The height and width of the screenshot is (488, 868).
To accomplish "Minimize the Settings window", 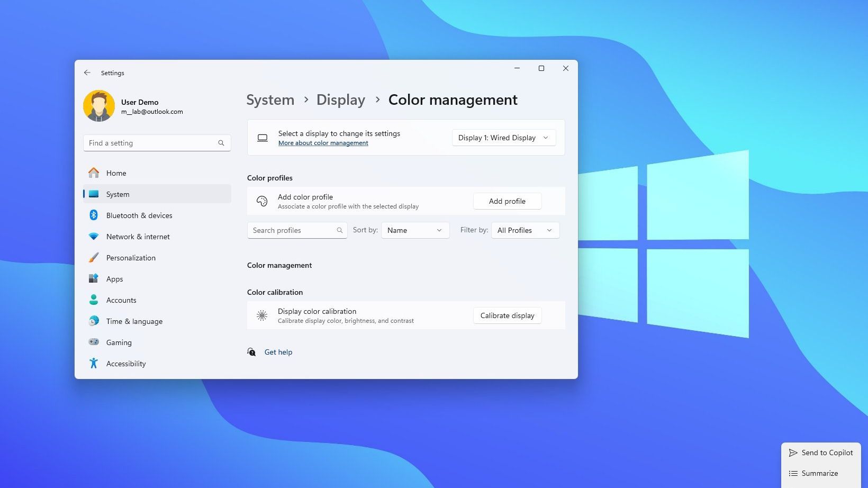I will point(517,68).
